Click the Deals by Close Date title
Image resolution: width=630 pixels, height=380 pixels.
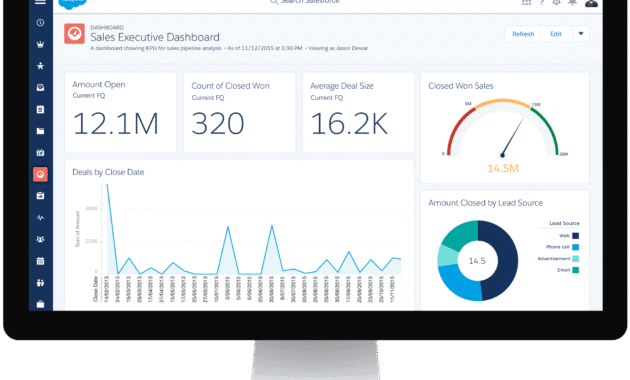(108, 172)
